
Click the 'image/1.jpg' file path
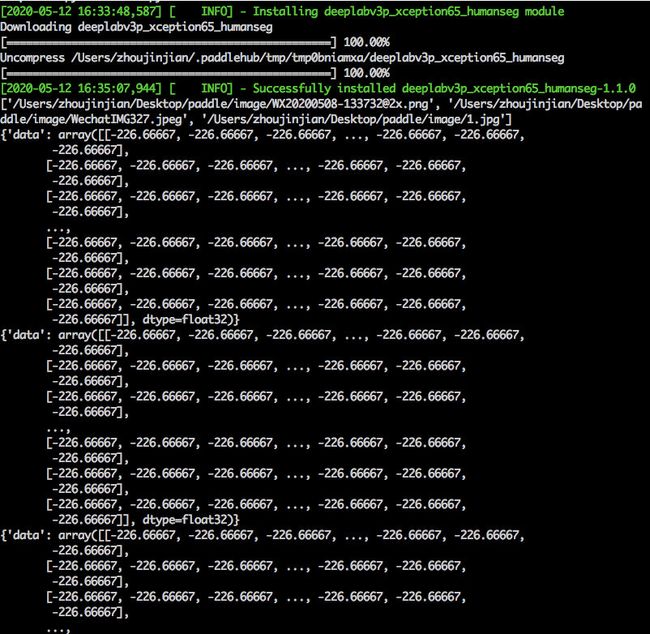pyautogui.click(x=354, y=120)
